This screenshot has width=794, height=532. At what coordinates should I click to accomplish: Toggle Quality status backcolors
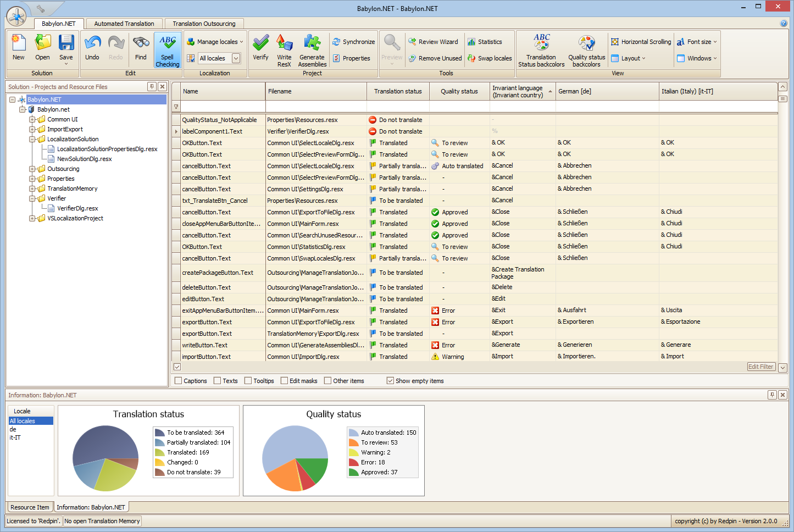(586, 50)
